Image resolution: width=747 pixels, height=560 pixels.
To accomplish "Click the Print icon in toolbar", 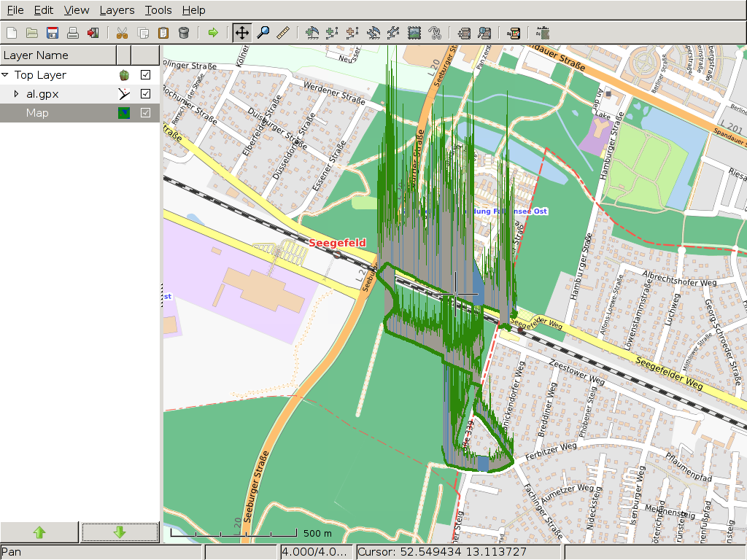I will (73, 32).
